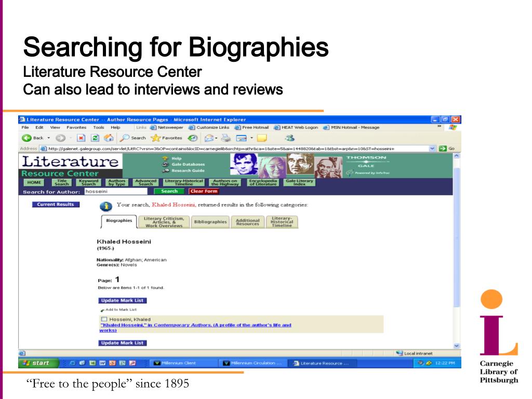Tick the Hosseini, Khaled checkbox
The image size is (532, 399).
104,319
